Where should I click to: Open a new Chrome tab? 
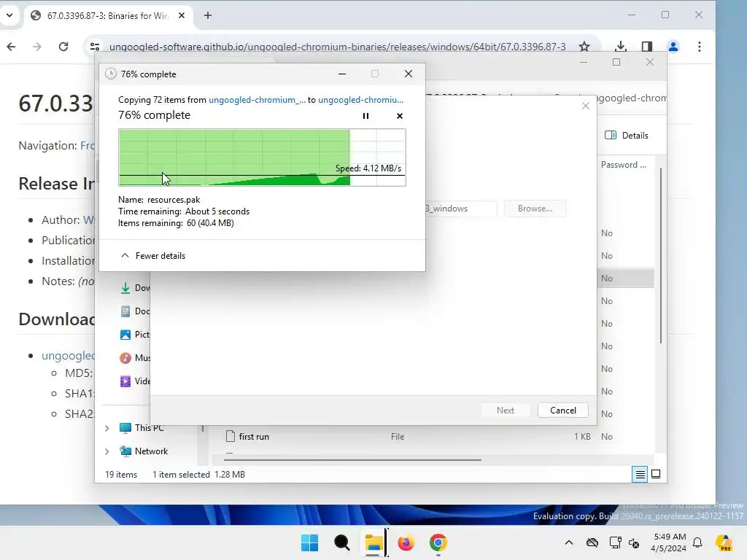pyautogui.click(x=208, y=16)
